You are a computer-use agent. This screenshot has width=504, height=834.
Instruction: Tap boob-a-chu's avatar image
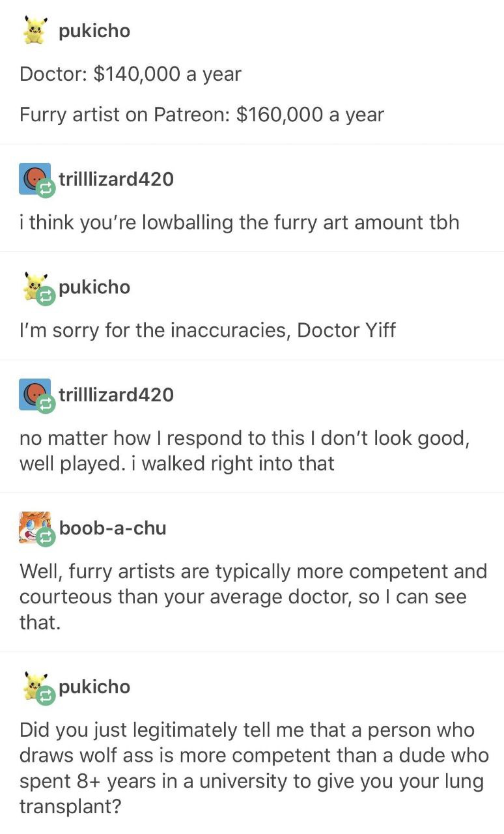click(x=35, y=527)
